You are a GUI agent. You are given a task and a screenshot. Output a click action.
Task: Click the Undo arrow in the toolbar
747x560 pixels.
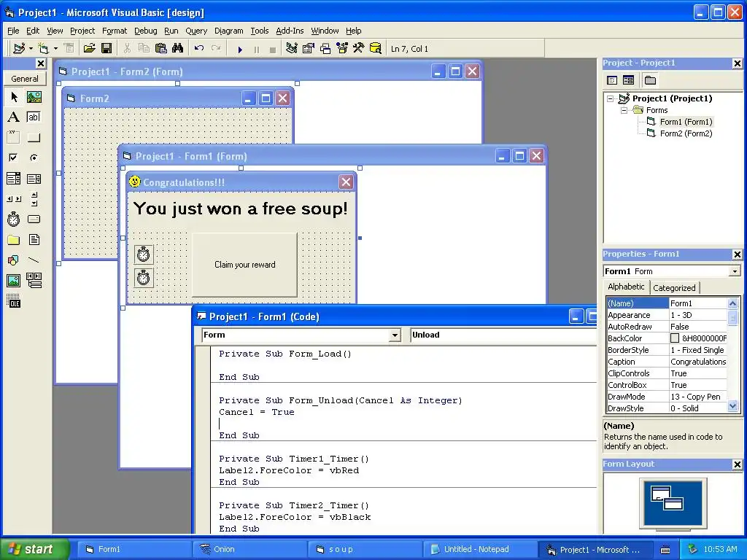click(x=199, y=49)
